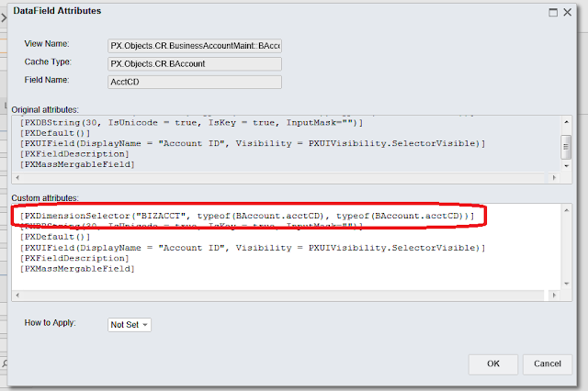The width and height of the screenshot is (588, 391).
Task: Click PXDefault() line in Custom attributes
Action: [x=55, y=237]
